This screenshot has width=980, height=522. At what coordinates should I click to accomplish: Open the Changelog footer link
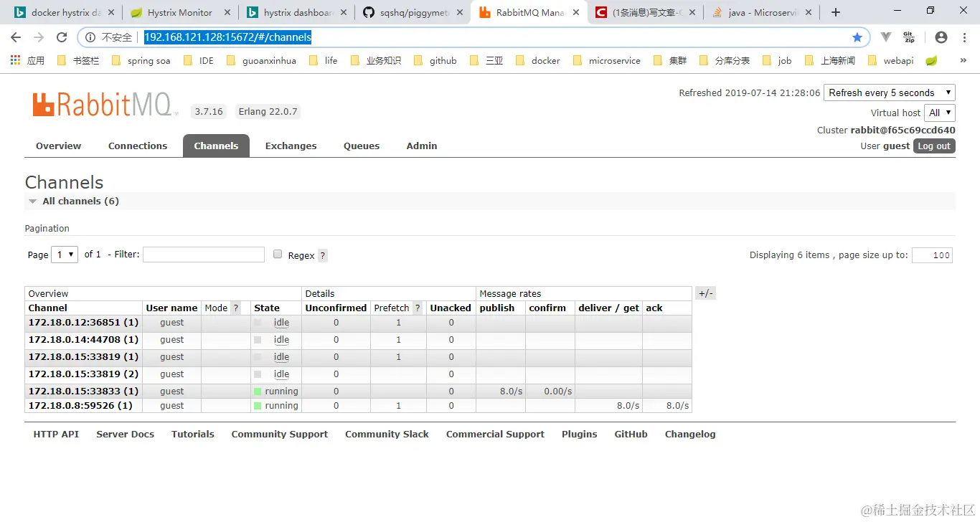690,435
